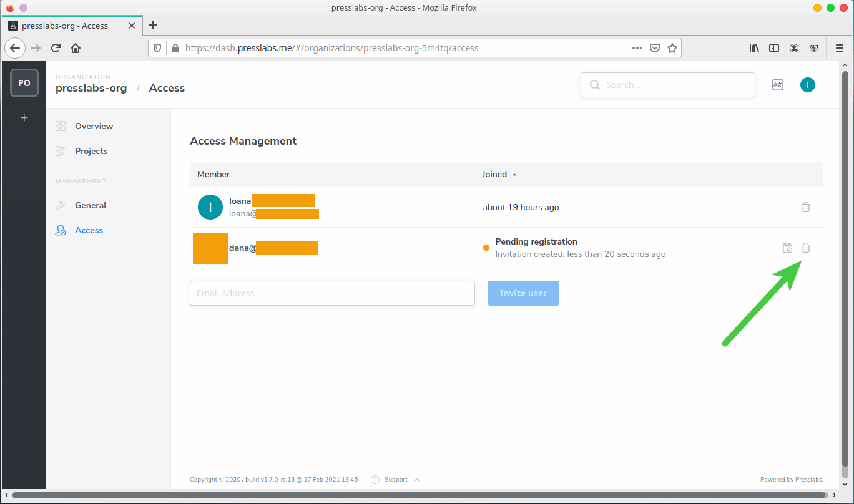854x504 pixels.
Task: Open the Firefox hamburger menu
Action: (840, 48)
